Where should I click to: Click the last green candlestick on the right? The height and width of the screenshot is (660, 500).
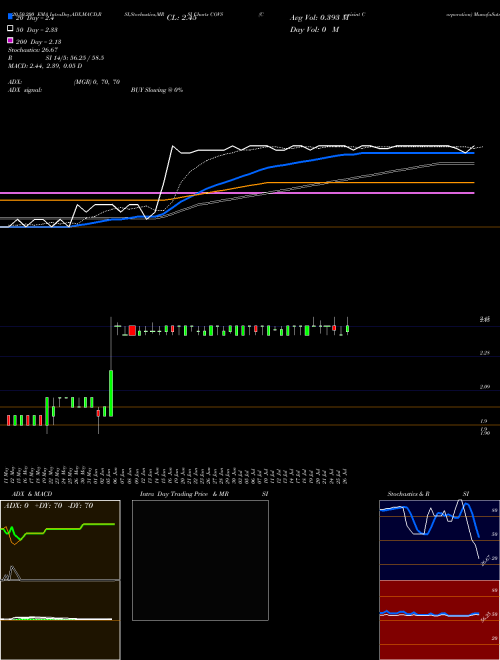348,329
